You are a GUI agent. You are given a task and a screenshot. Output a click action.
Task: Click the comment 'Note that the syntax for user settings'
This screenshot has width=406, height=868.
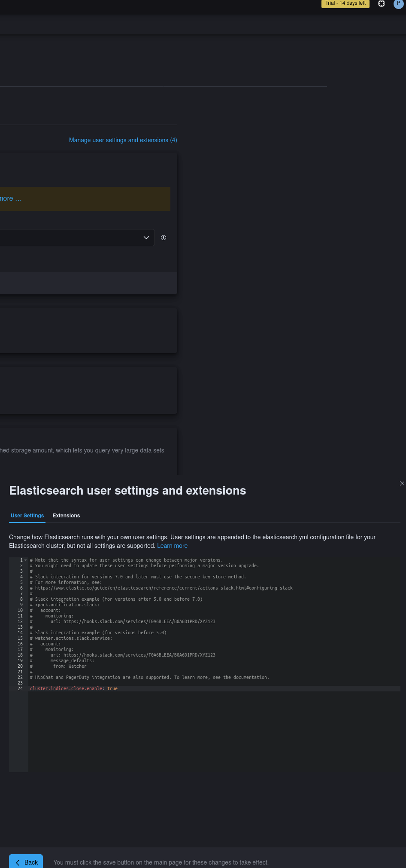click(127, 560)
